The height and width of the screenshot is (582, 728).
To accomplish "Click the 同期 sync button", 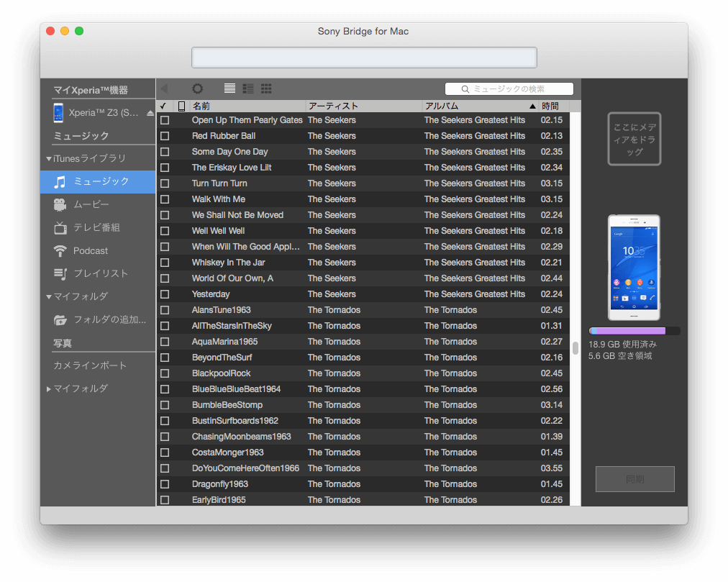I will (x=634, y=479).
